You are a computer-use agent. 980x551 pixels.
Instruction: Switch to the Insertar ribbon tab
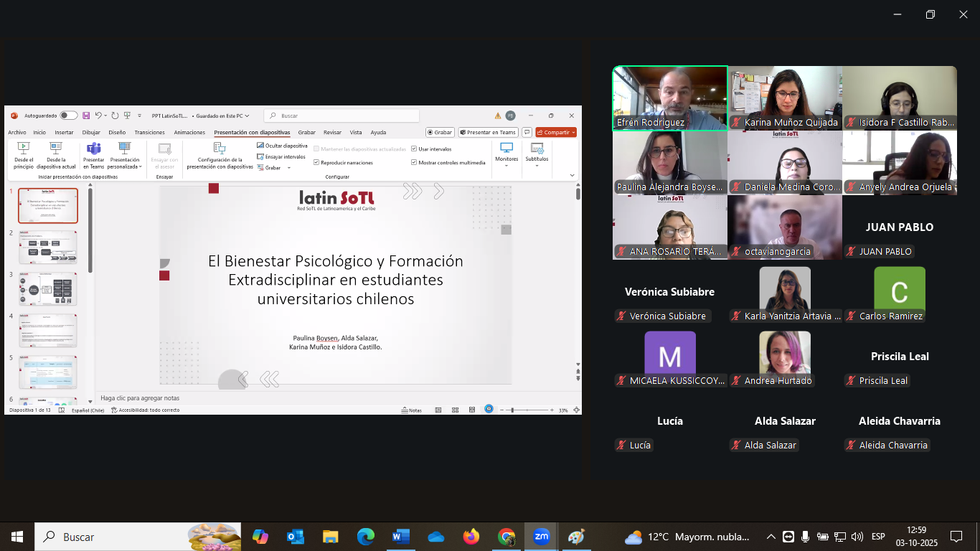[64, 133]
